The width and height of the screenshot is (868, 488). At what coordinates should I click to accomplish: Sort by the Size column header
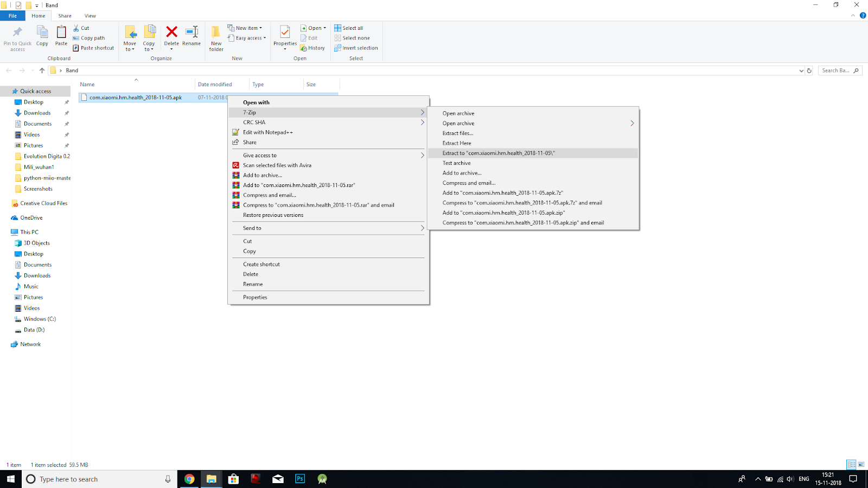point(322,85)
